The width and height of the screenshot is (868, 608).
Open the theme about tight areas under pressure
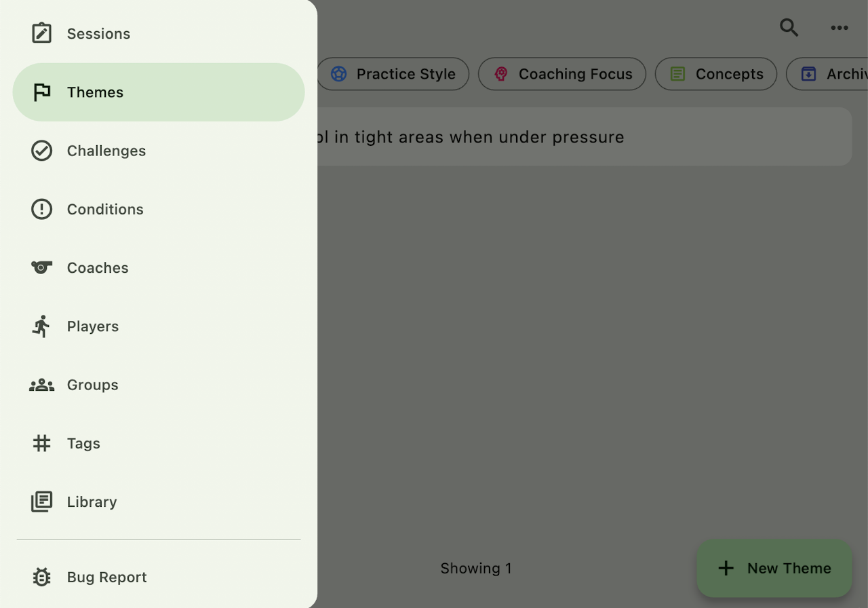pyautogui.click(x=583, y=137)
